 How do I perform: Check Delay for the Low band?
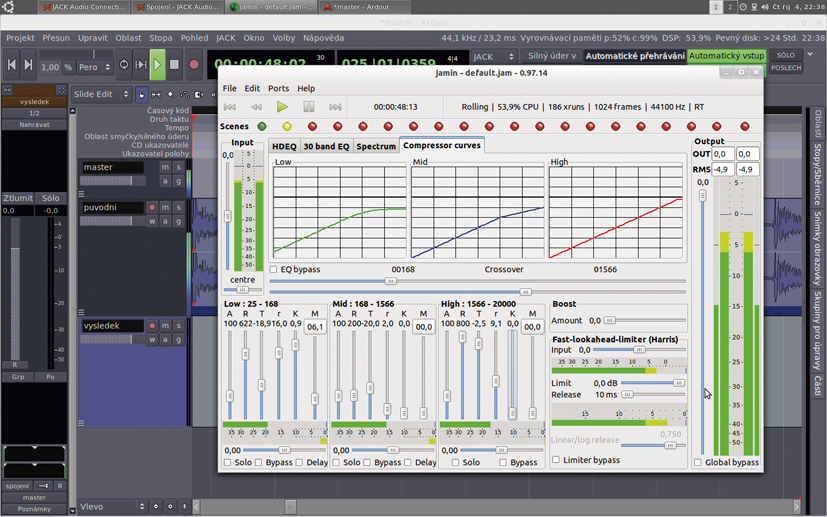pyautogui.click(x=299, y=463)
